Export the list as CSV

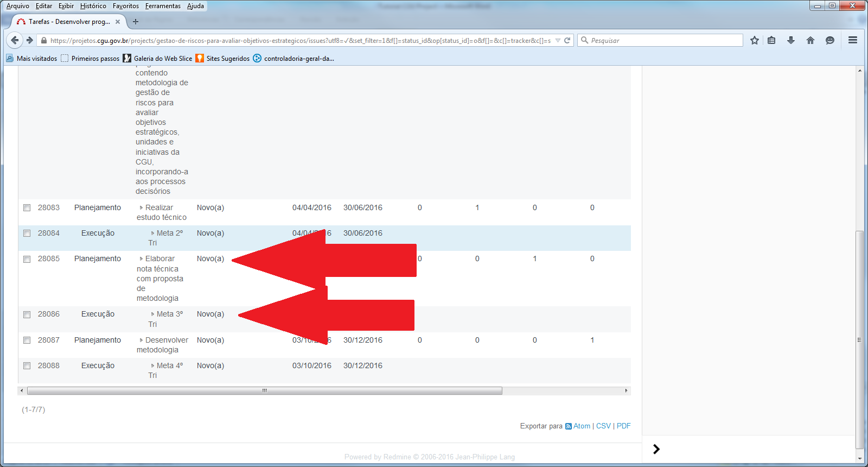pyautogui.click(x=603, y=426)
